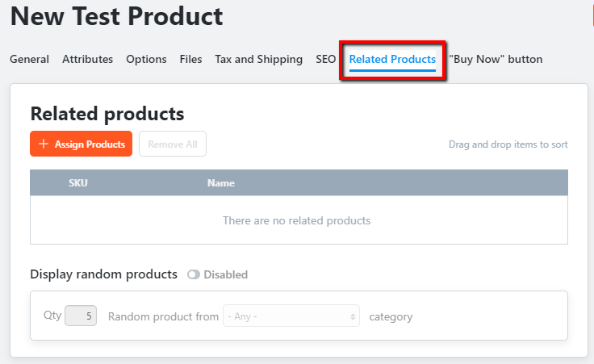Go to the Options tab
The width and height of the screenshot is (594, 364).
point(146,59)
